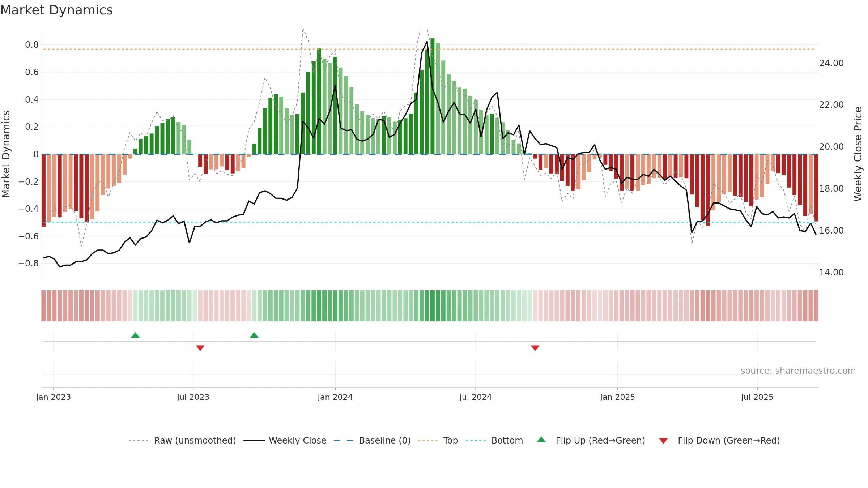The image size is (868, 488).
Task: Click the Weekly Close Price axis title
Action: pyautogui.click(x=858, y=154)
